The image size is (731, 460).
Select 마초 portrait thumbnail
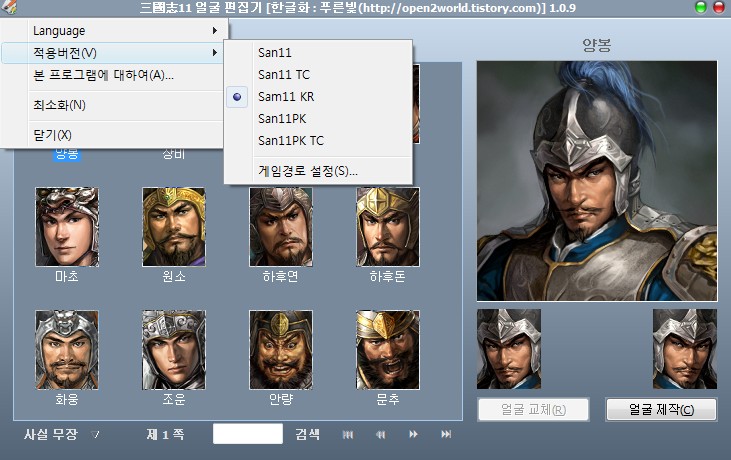67,227
